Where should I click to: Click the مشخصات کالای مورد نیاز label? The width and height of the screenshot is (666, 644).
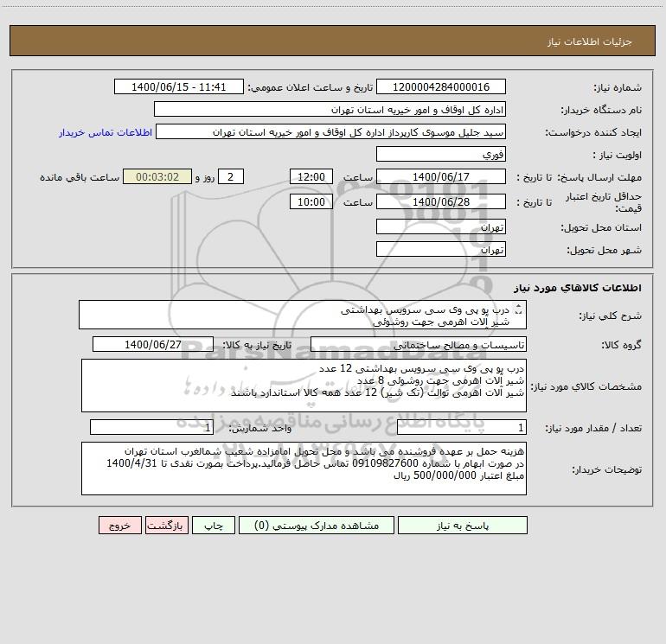tap(586, 386)
